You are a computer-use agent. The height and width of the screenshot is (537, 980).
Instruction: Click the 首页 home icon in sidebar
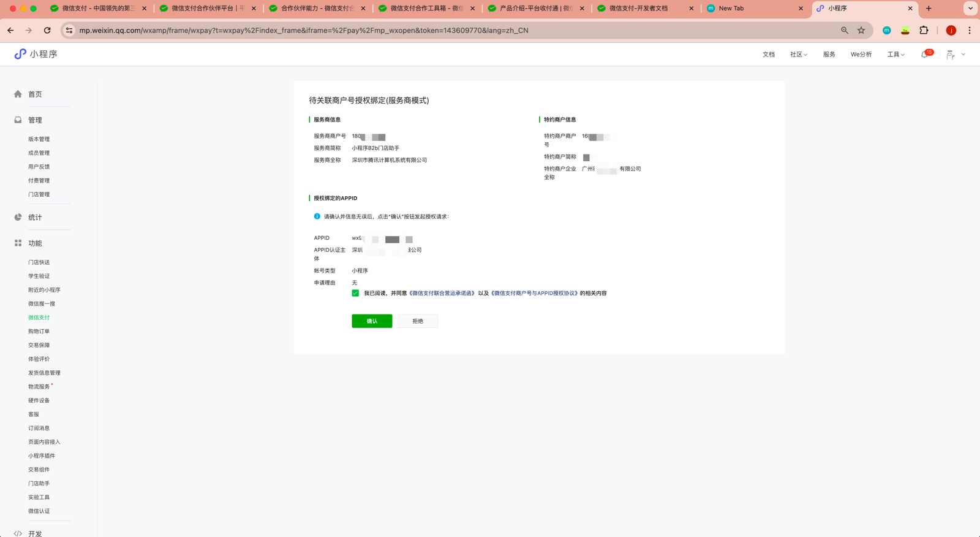click(x=18, y=94)
